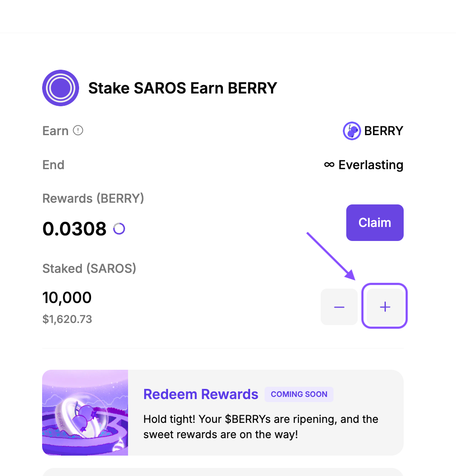Click the Rewards (BERRY) label
456x476 pixels.
click(x=93, y=198)
